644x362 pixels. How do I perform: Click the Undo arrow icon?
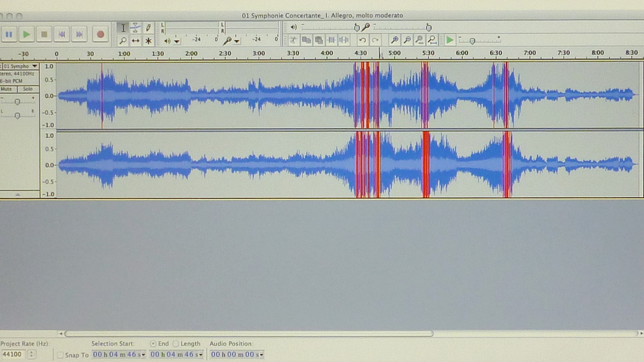click(x=363, y=40)
